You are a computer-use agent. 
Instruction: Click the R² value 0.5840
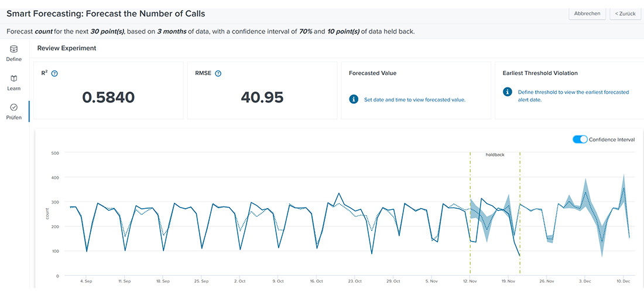108,97
